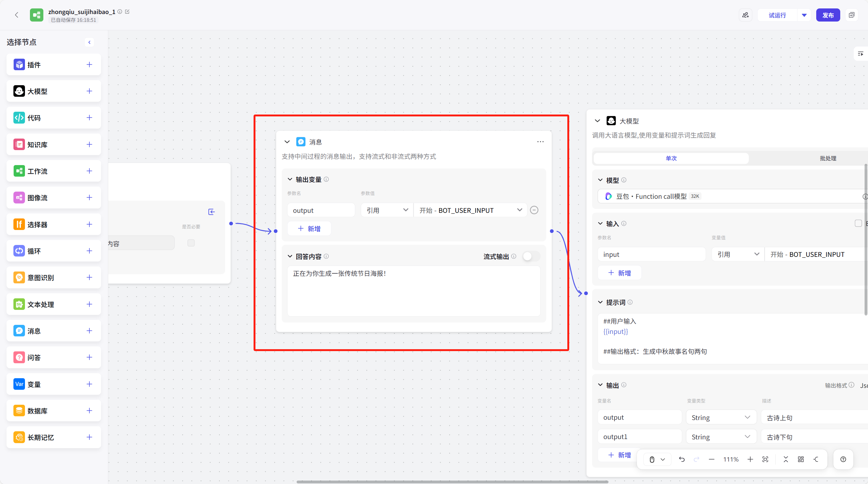868x484 pixels.
Task: Add a 代码 node
Action: pos(89,118)
